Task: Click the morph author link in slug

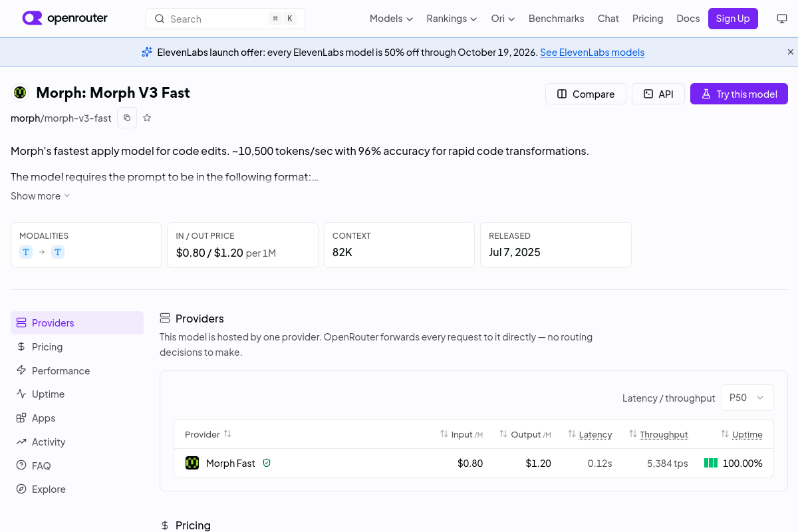Action: [x=25, y=118]
